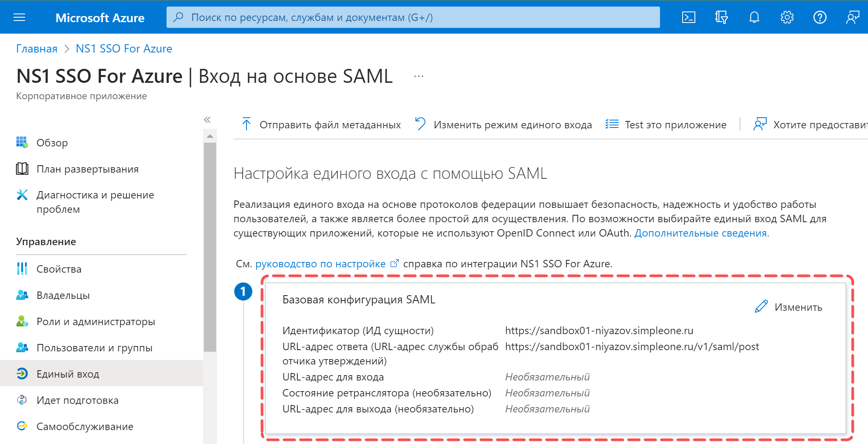Click the pencil icon to edit SAML configuration
Viewport: 868px width, 444px height.
click(761, 307)
